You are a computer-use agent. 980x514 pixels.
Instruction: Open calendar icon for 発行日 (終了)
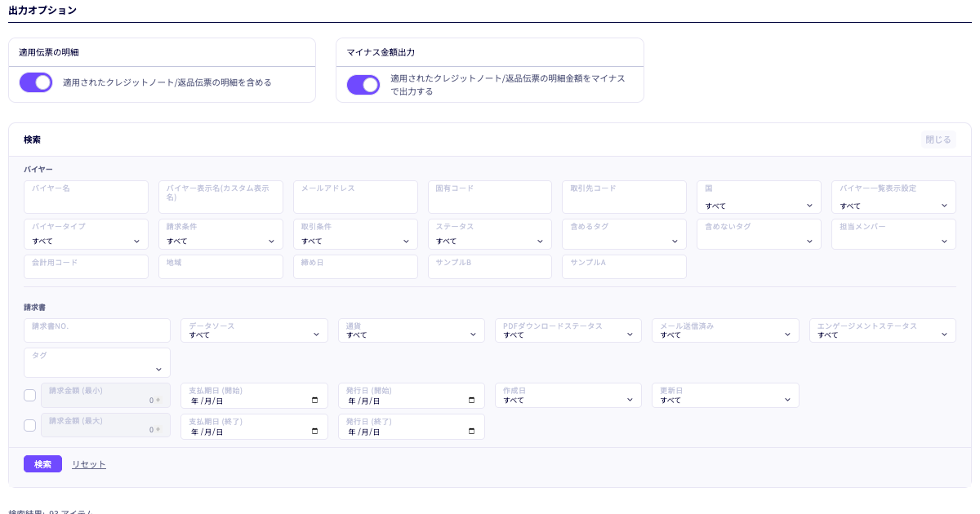pyautogui.click(x=471, y=432)
